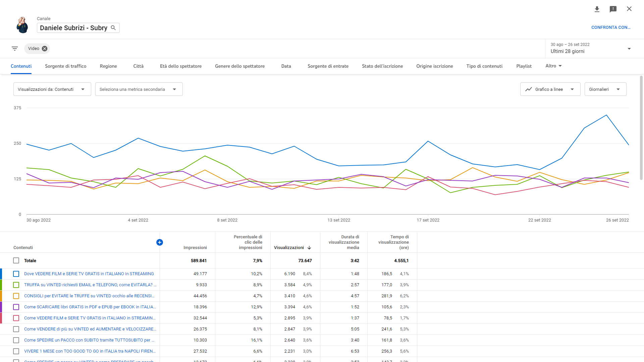Tick checkbox for Come SPEDIRE un PACCO row
The height and width of the screenshot is (362, 644).
(16, 340)
